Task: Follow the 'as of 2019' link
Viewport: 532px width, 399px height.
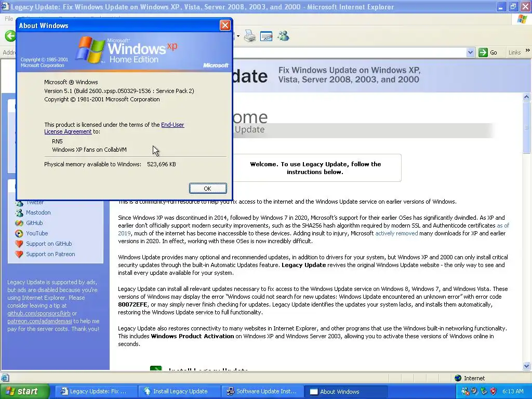Action: pyautogui.click(x=503, y=225)
